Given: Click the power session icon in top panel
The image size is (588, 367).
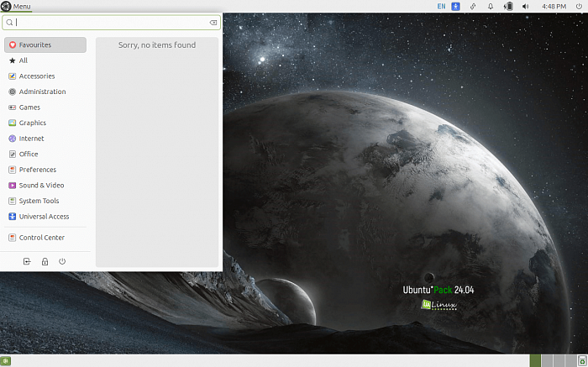Looking at the screenshot, I should [x=579, y=7].
